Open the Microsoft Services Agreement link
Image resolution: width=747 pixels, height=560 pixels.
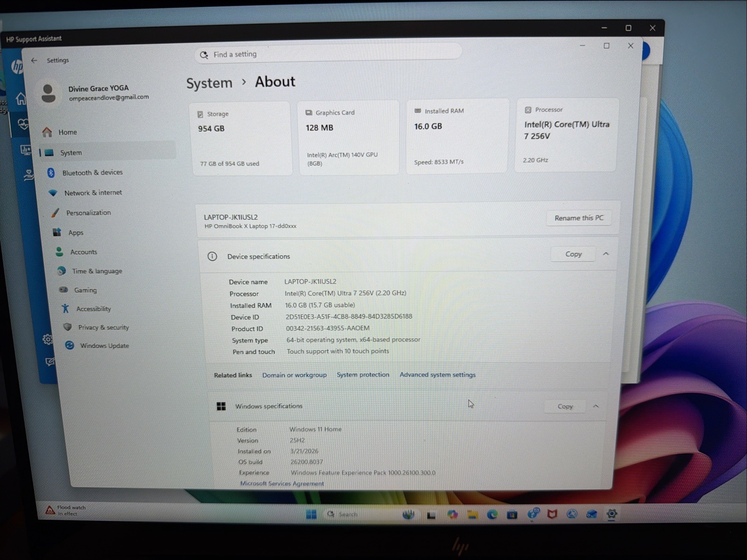(x=282, y=483)
